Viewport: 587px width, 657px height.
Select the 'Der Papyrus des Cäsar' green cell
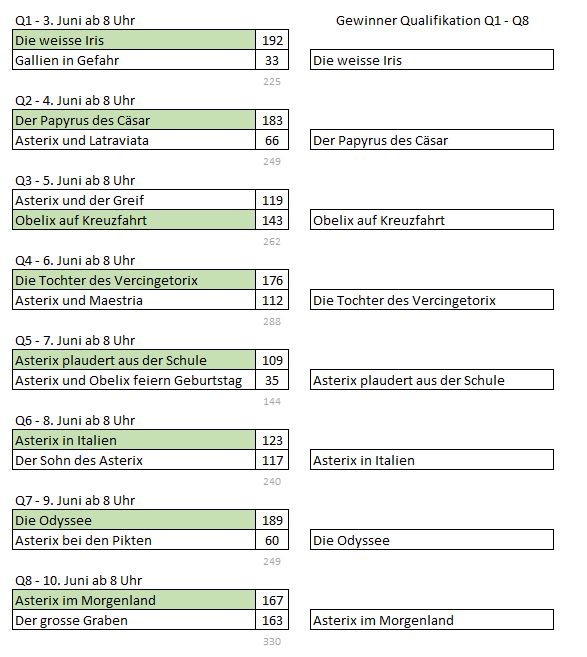point(134,120)
